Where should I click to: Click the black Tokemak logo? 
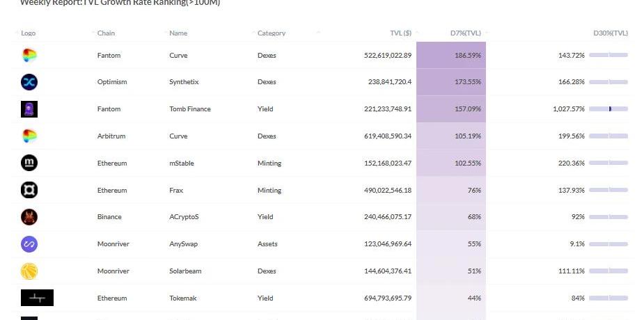coord(37,298)
